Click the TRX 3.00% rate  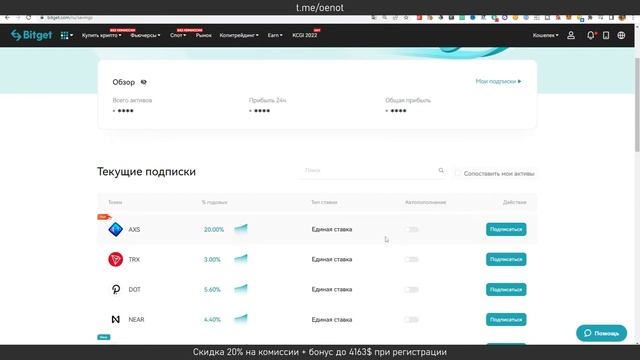coord(212,260)
